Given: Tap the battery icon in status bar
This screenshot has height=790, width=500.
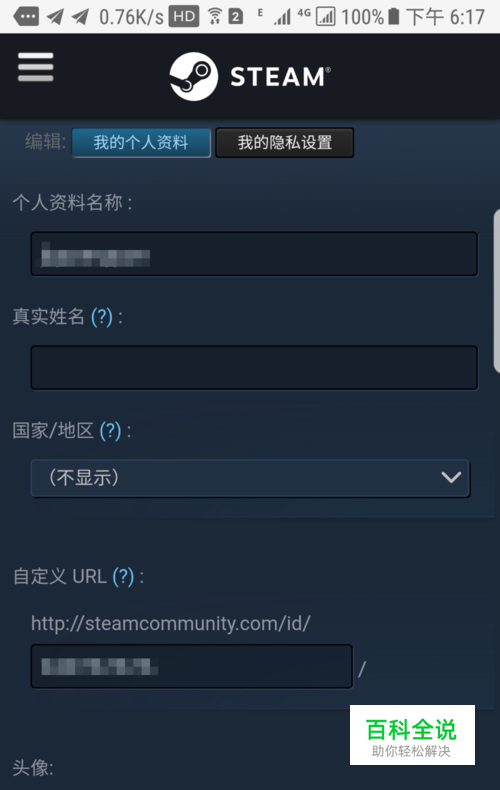Looking at the screenshot, I should (x=394, y=17).
